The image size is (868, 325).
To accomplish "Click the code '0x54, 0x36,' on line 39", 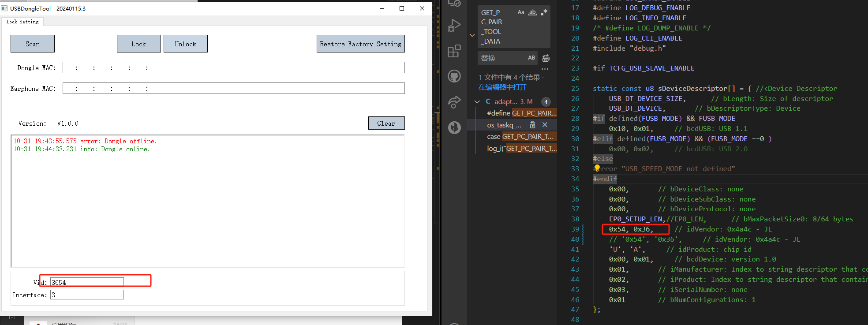I will point(631,229).
